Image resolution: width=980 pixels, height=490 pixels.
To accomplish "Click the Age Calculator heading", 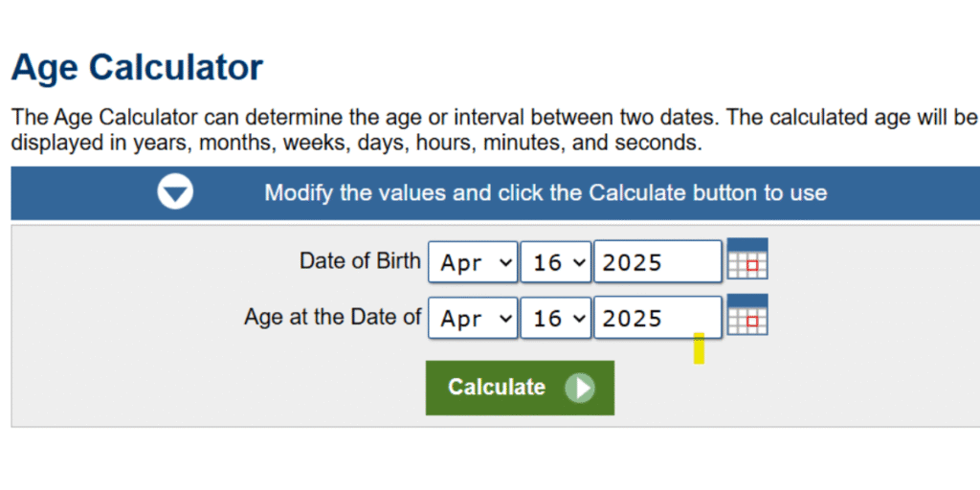I will 137,68.
